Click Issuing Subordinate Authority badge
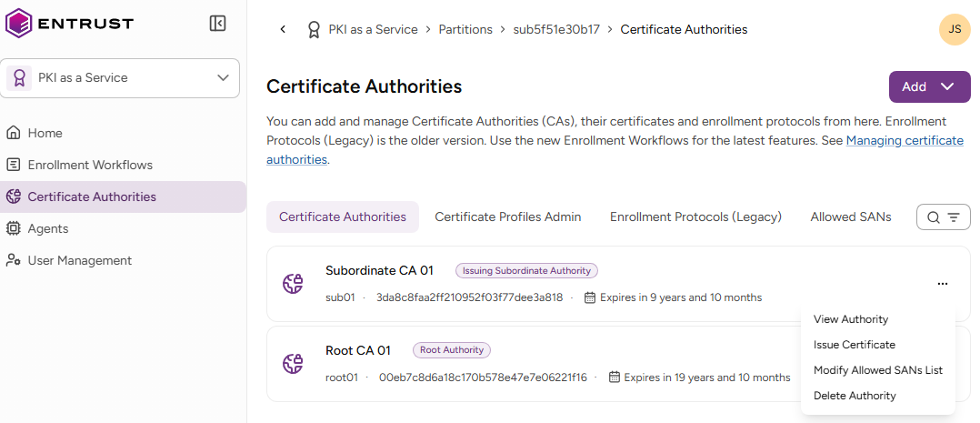Screen dimensions: 980x423 point(527,271)
